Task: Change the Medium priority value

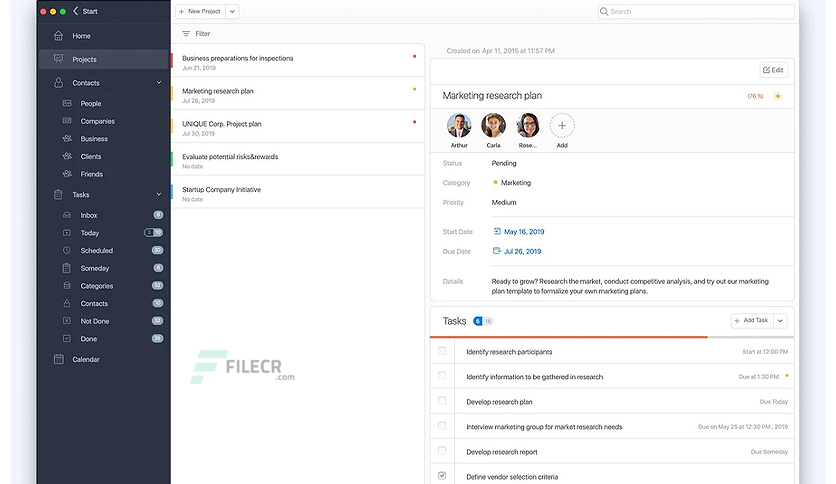Action: [504, 203]
